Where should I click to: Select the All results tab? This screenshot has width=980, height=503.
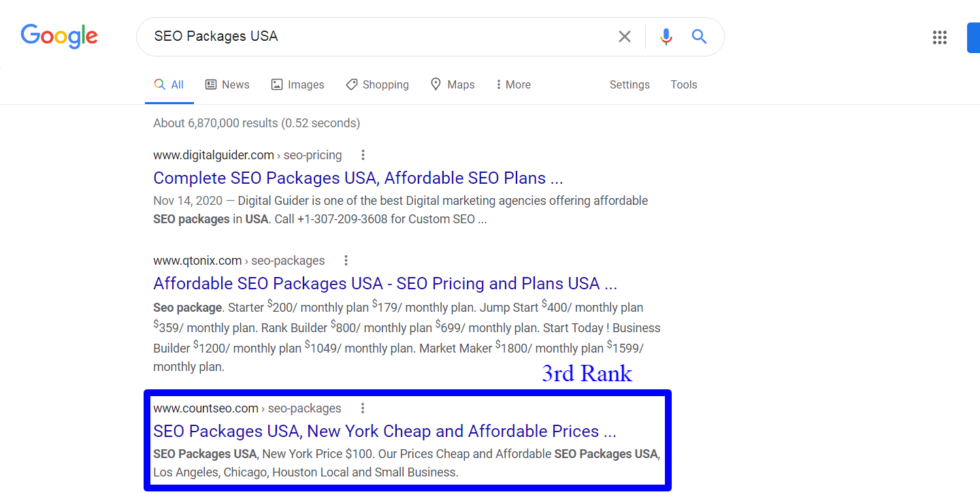(169, 85)
